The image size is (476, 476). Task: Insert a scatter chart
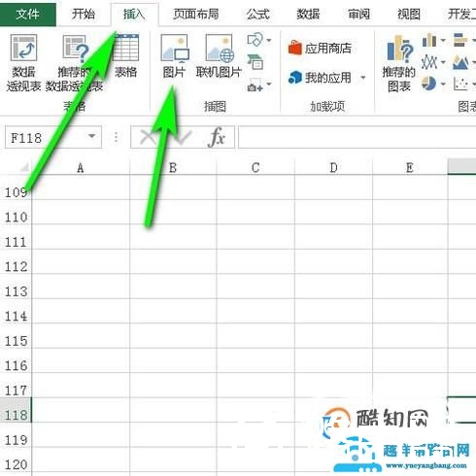click(460, 84)
